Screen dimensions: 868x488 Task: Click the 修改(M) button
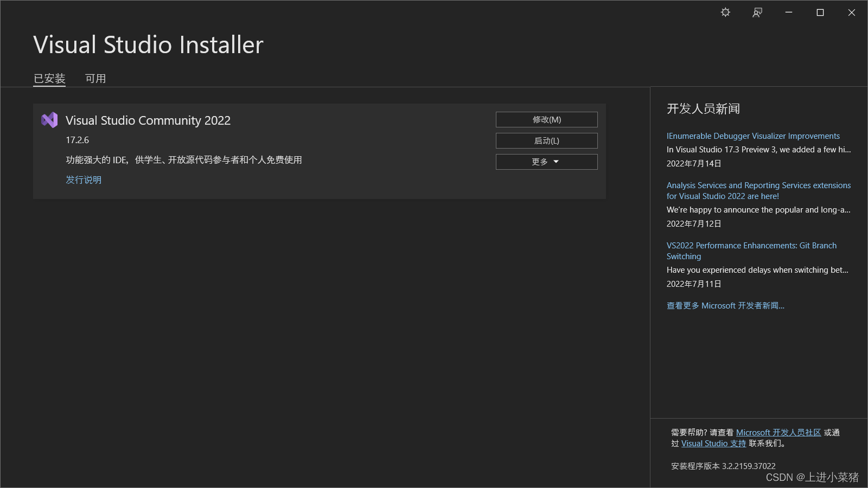tap(547, 119)
